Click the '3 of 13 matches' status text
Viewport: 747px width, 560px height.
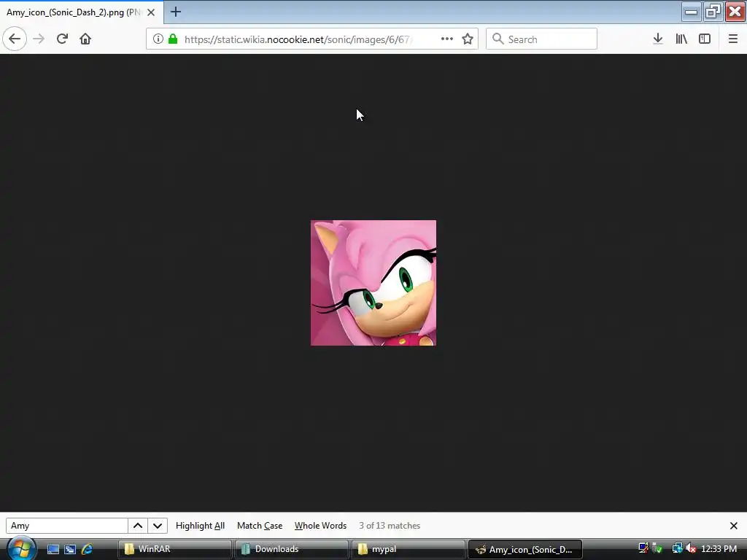click(390, 526)
